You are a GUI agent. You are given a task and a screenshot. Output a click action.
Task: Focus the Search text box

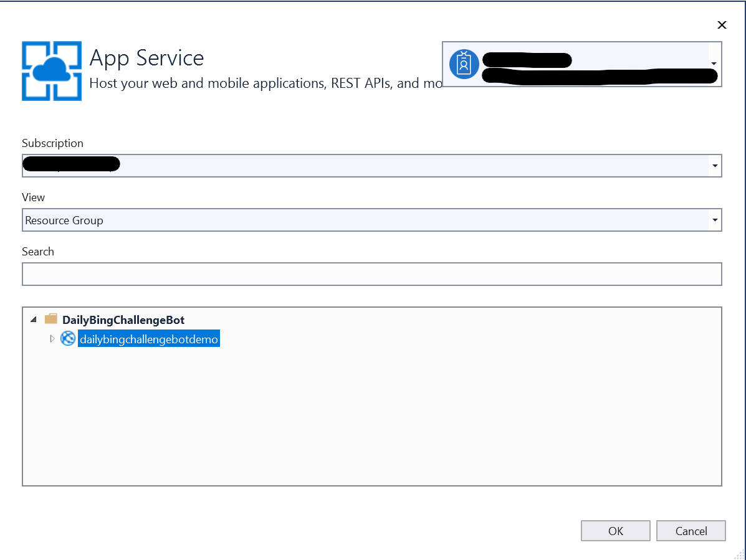(371, 274)
